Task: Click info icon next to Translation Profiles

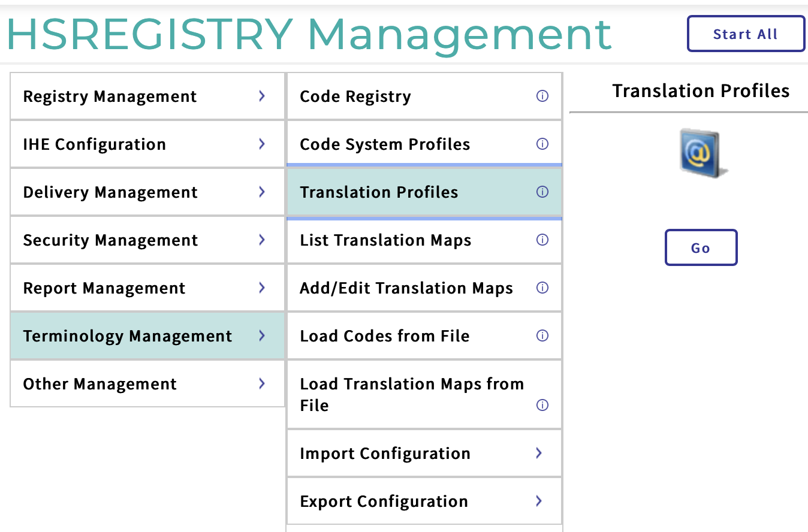Action: (x=542, y=192)
